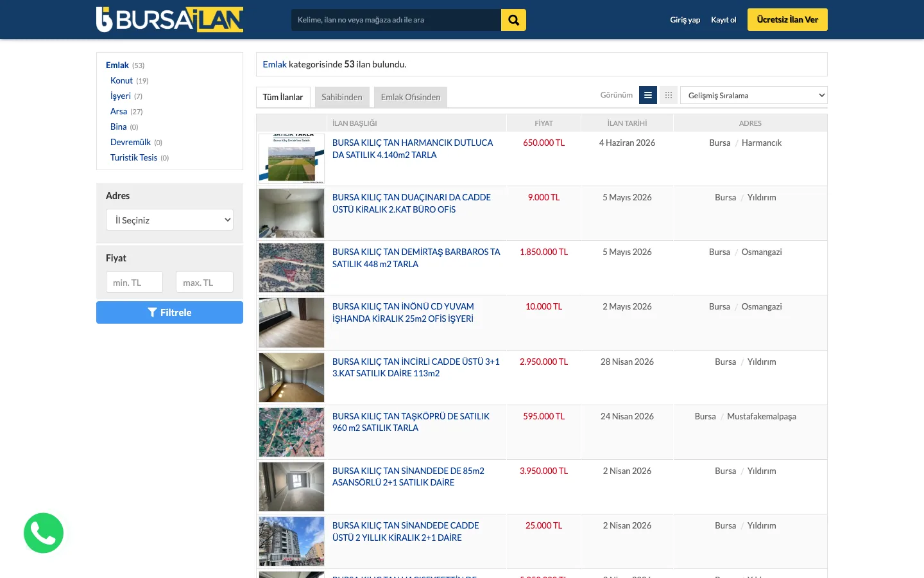This screenshot has width=924, height=578.
Task: Open listing SİNANDEDE CADDE ÜSTÜ 2 YILLIK KİRALIK
Action: pyautogui.click(x=406, y=532)
